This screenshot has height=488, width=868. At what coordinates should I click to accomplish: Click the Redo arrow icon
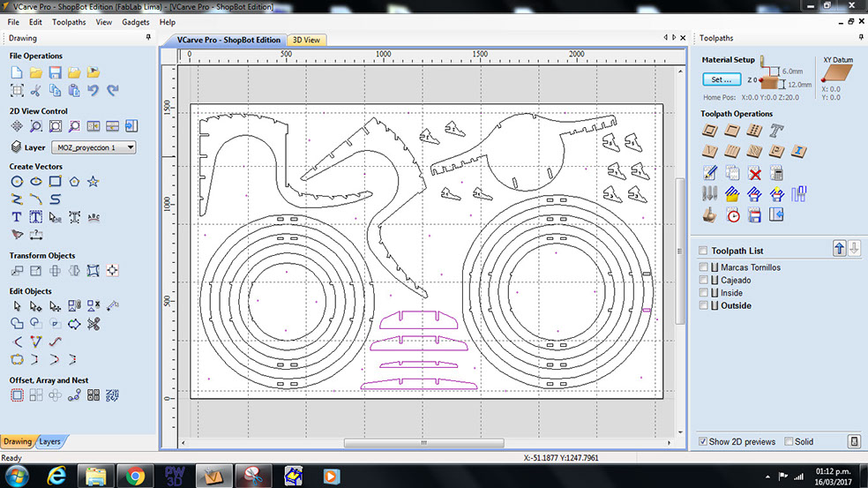pyautogui.click(x=112, y=90)
